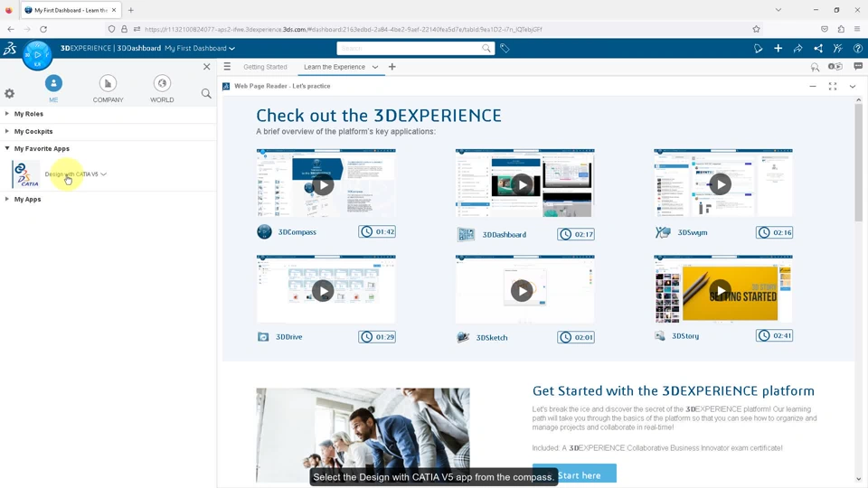Open compass settings gear
This screenshot has width=868, height=488.
(x=9, y=93)
